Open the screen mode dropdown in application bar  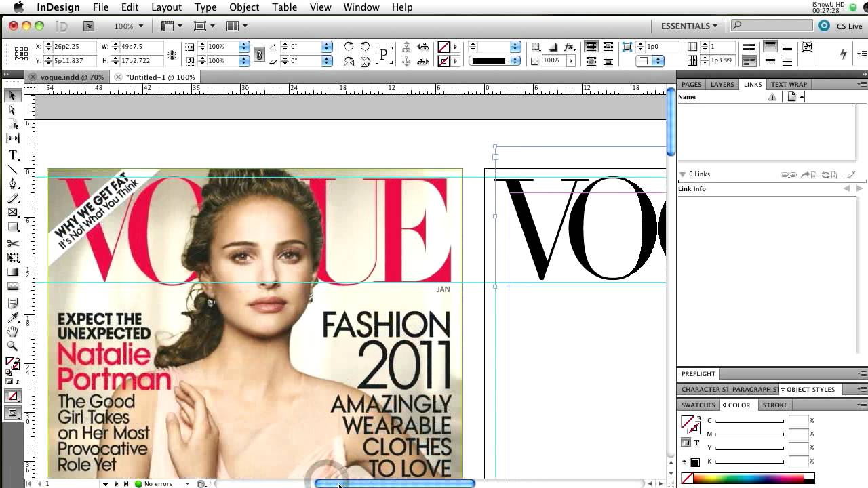(204, 26)
